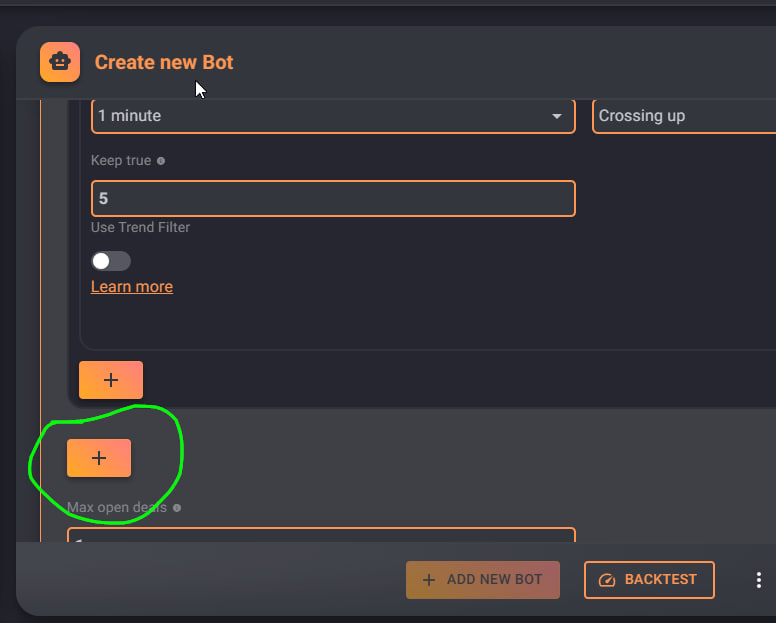
Task: Click the plus icon on Add New Bot
Action: [429, 580]
